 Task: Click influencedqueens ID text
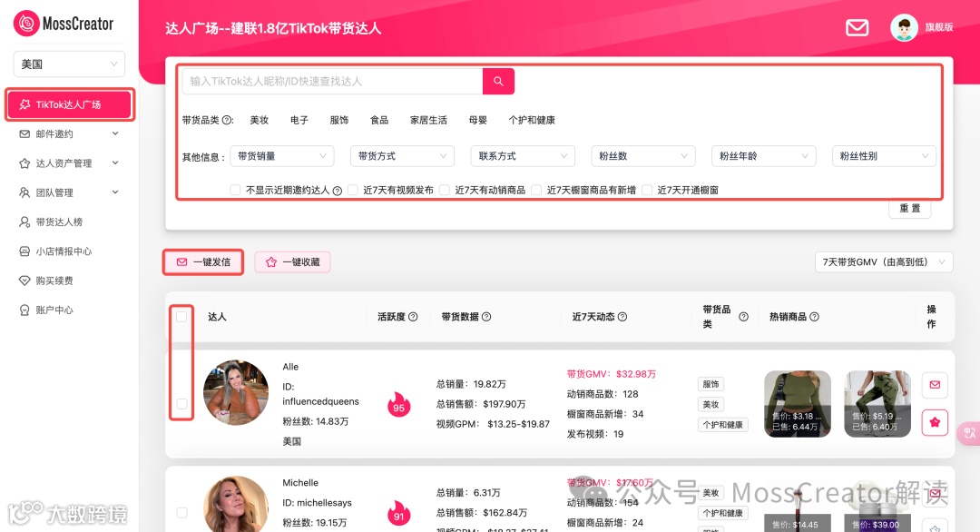pyautogui.click(x=320, y=401)
